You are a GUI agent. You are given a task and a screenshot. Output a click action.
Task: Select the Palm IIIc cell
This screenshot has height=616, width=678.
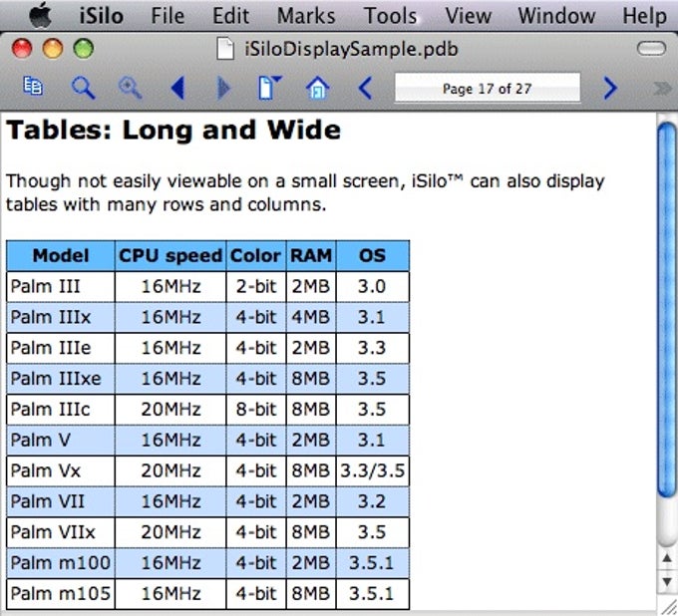tap(61, 410)
